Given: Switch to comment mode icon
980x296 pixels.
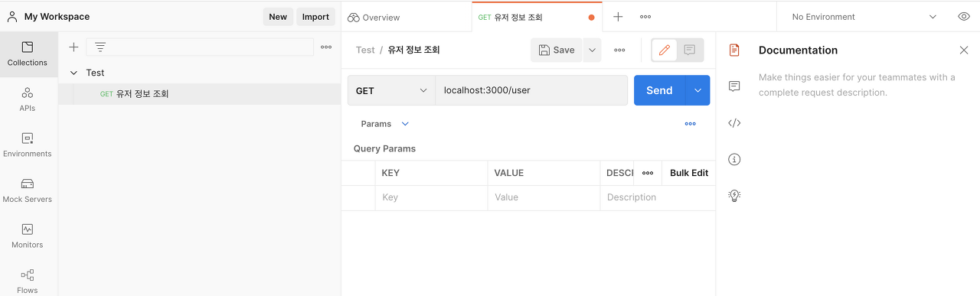Looking at the screenshot, I should 690,50.
